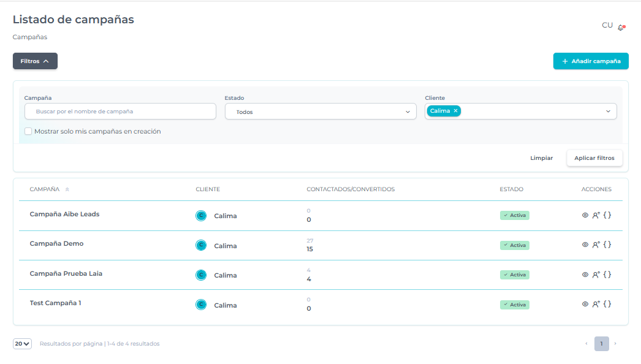641x364 pixels.
Task: Remove the Calima client filter tag
Action: point(455,111)
